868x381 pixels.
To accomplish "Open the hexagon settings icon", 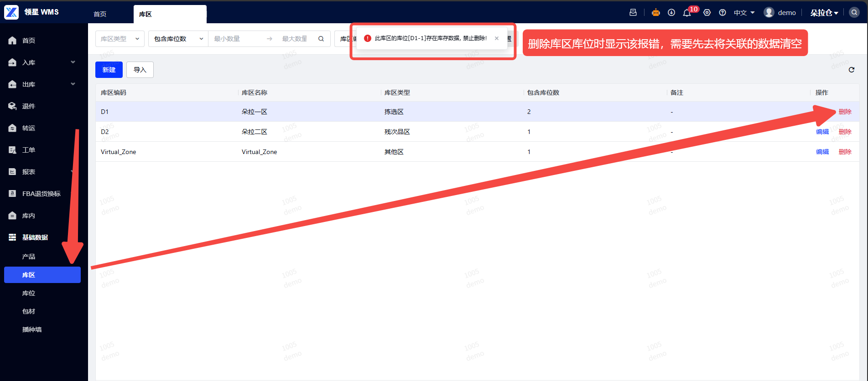I will pyautogui.click(x=707, y=13).
